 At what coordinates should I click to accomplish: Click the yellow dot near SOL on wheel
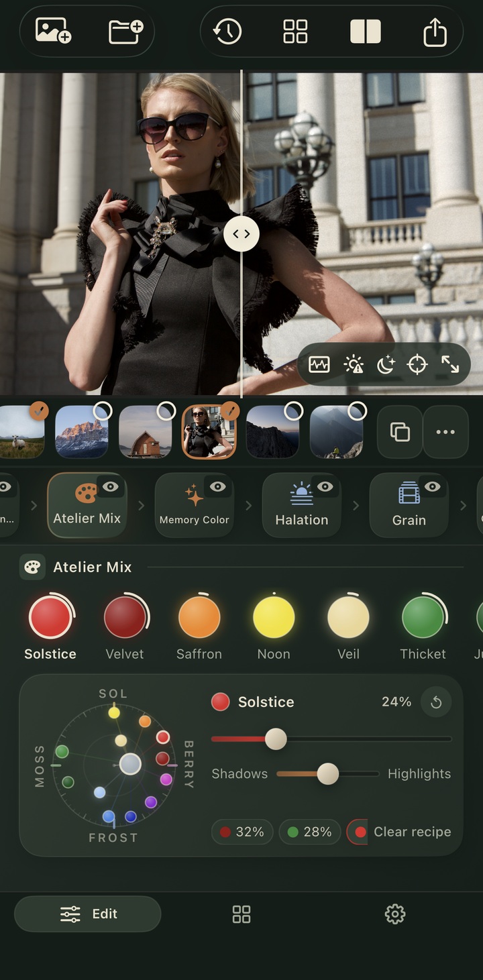[x=114, y=712]
